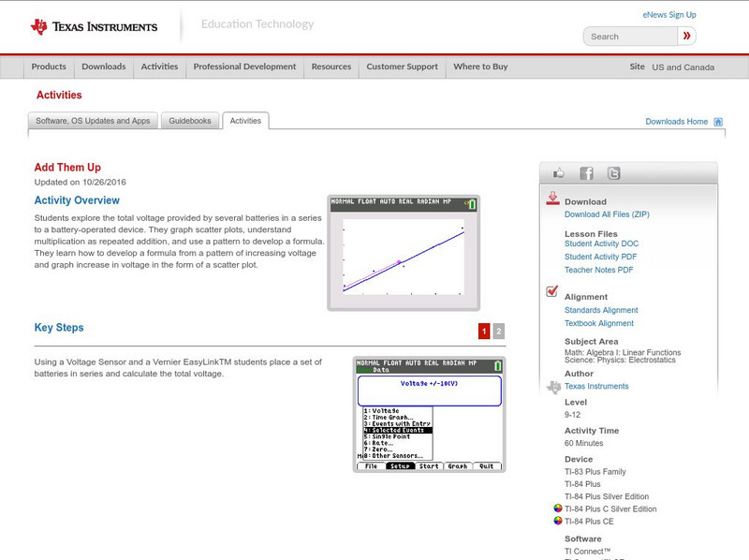Open the Customer Support menu
749x560 pixels.
coord(403,66)
